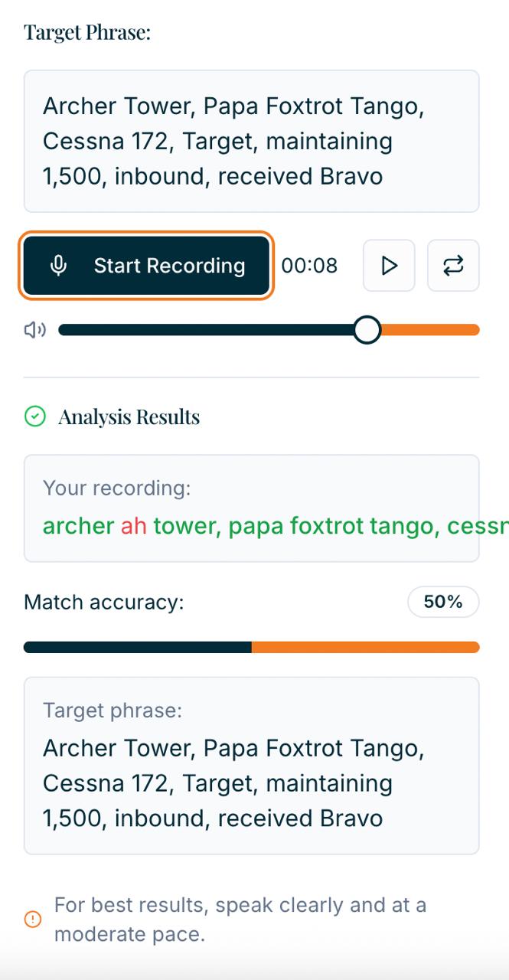The width and height of the screenshot is (509, 980).
Task: Click the green checkmark beside Analysis Results
Action: [x=33, y=416]
